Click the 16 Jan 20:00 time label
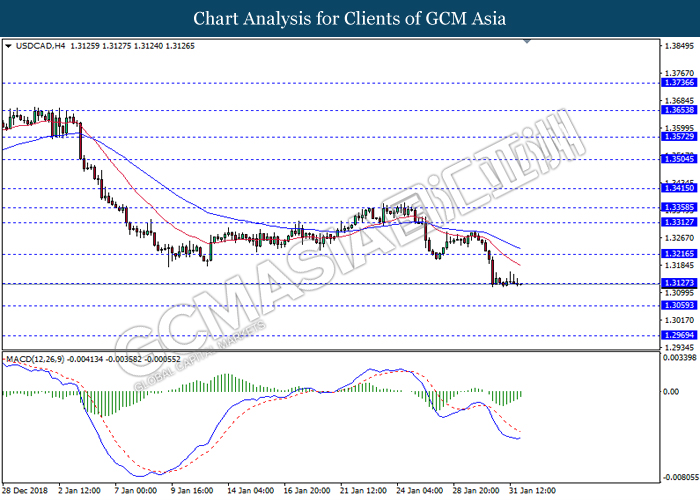This screenshot has height=500, width=700. (x=307, y=491)
